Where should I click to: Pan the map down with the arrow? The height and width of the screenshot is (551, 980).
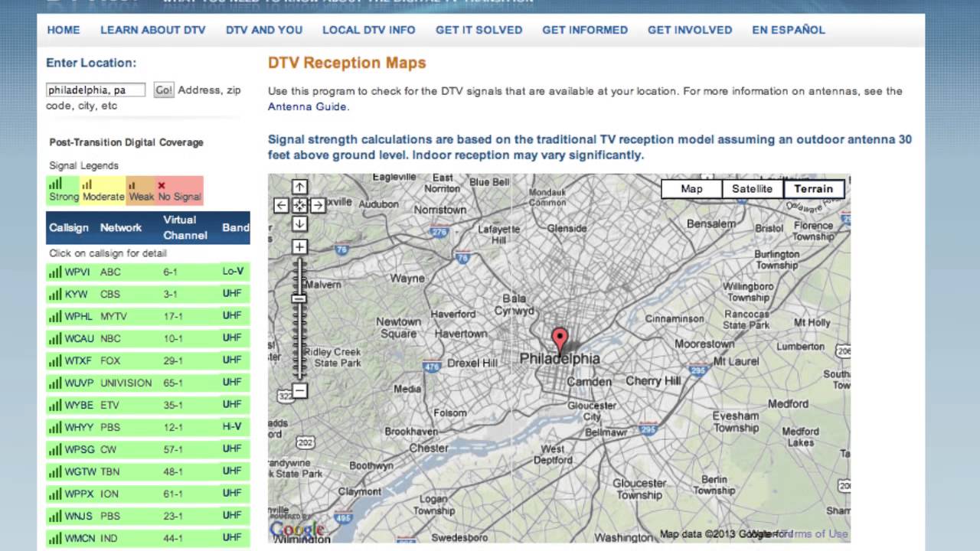299,223
